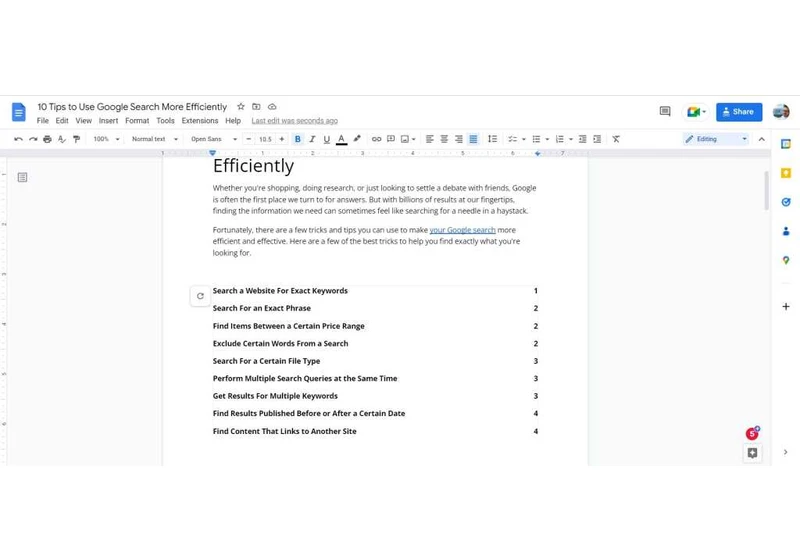Click the Move to folder icon
800x560 pixels.
point(256,107)
